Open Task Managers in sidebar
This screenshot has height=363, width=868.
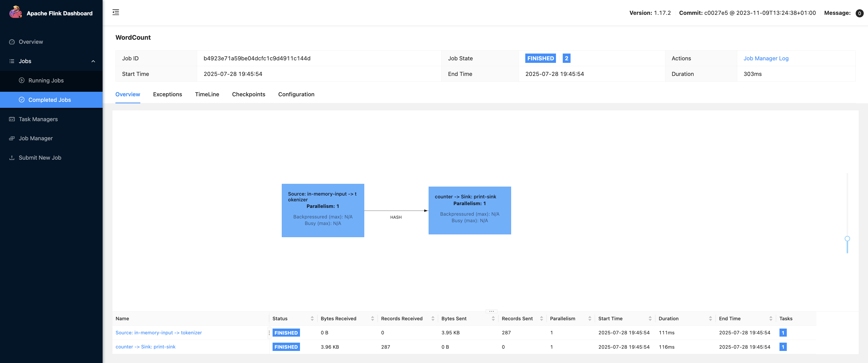coord(51,119)
